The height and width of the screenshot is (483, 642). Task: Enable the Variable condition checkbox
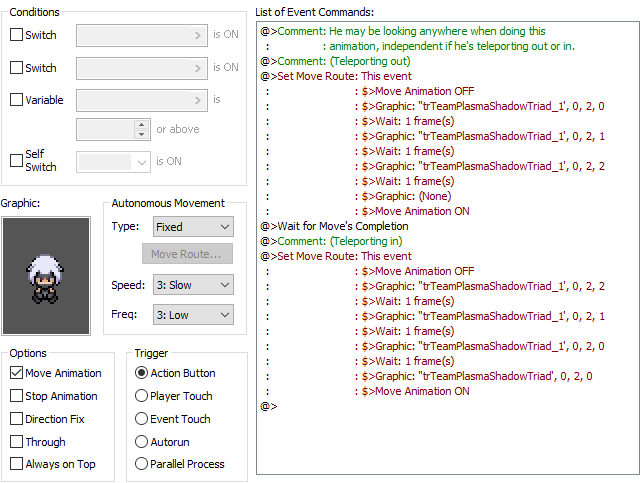(x=16, y=100)
